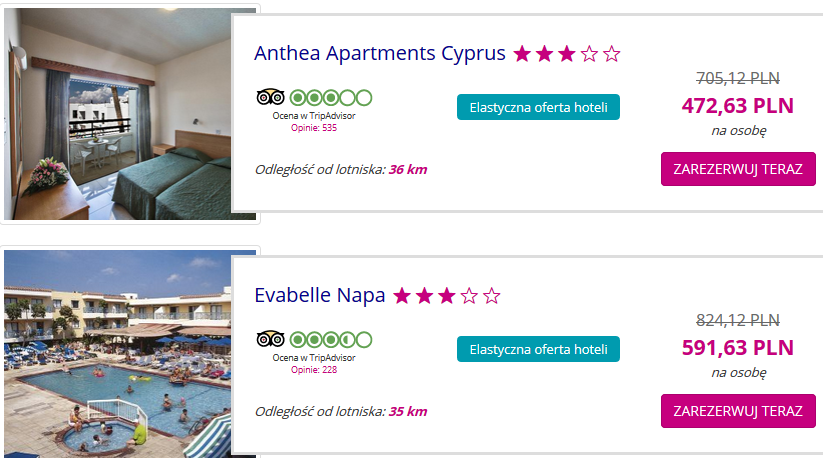Open the Opinie: 228 reviews link
The width and height of the screenshot is (823, 458).
click(x=314, y=369)
